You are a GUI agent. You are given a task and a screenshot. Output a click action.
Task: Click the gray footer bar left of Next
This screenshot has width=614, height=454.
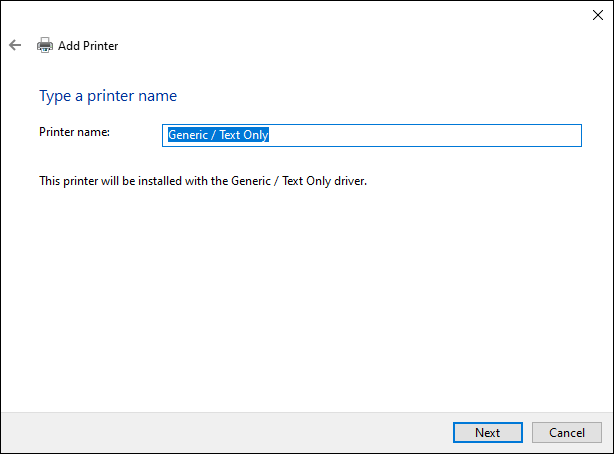point(225,432)
